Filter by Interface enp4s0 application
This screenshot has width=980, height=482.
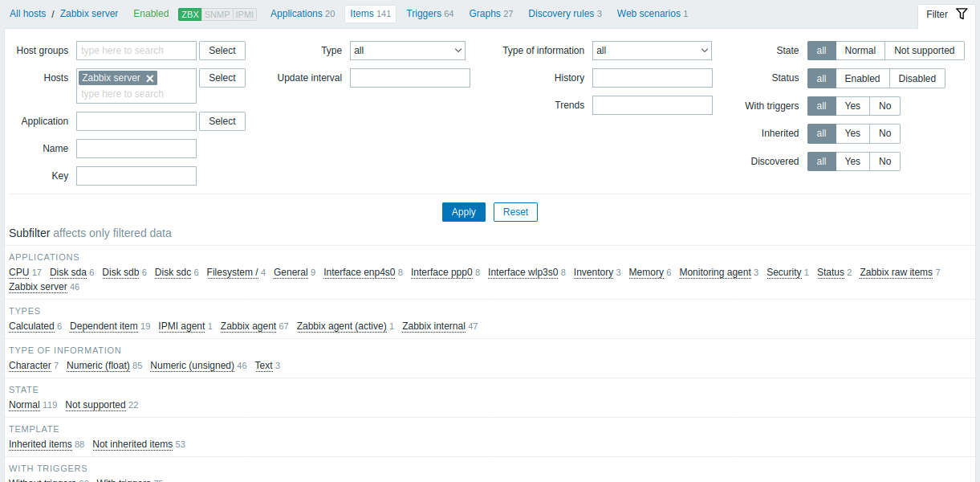click(360, 272)
